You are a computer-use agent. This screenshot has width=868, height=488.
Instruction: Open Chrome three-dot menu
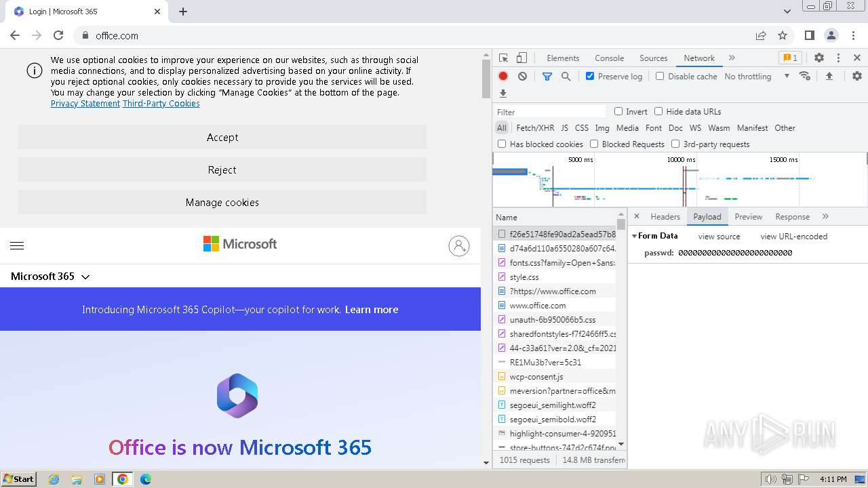coord(853,35)
